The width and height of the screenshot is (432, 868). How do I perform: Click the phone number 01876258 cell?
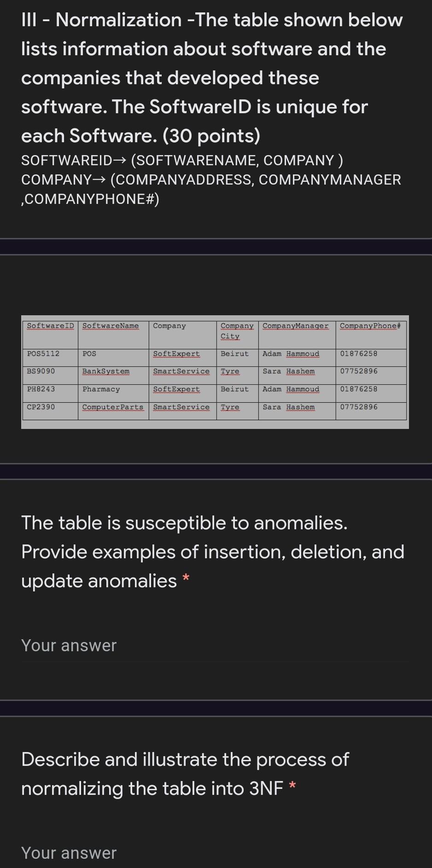(x=358, y=353)
